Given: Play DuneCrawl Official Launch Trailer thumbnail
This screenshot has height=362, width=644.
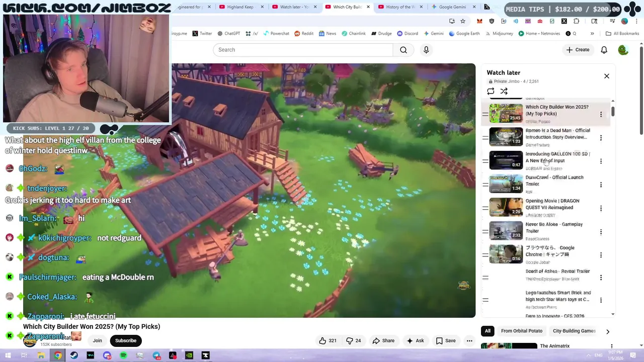Looking at the screenshot, I should click(x=506, y=184).
